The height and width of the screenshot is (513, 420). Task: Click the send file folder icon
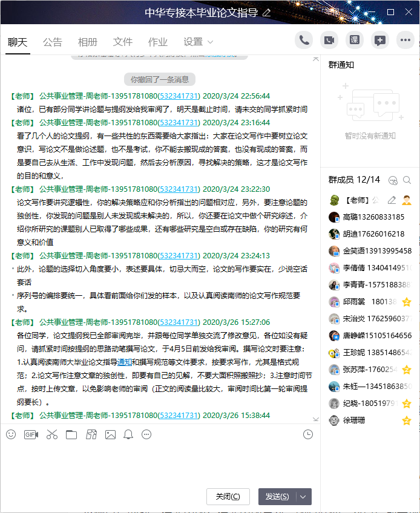click(x=71, y=434)
